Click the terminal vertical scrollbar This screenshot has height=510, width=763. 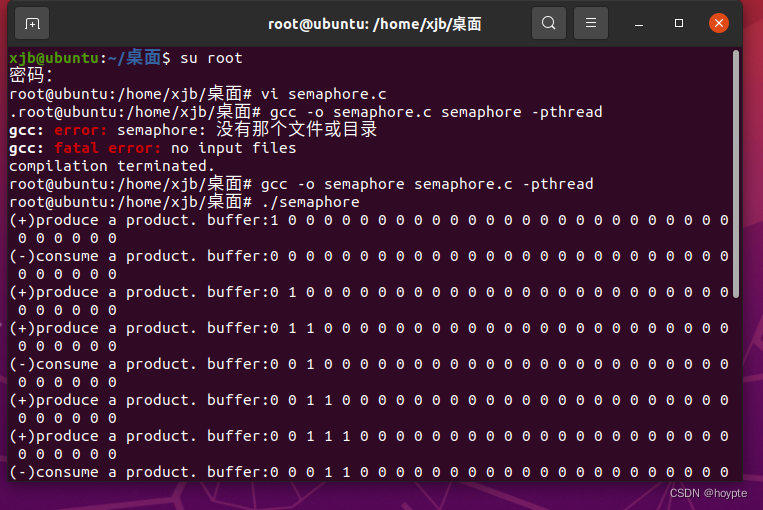click(736, 174)
